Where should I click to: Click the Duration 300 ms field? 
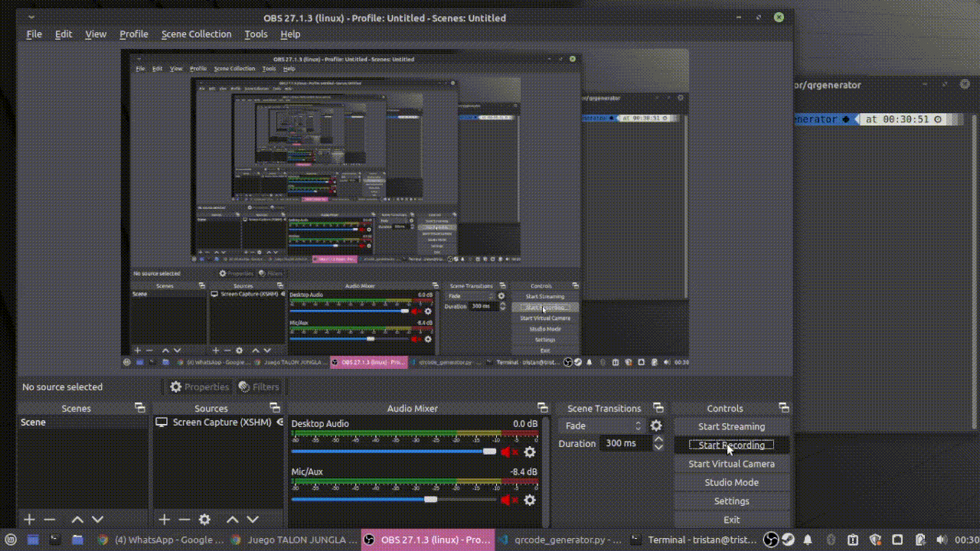(x=626, y=443)
